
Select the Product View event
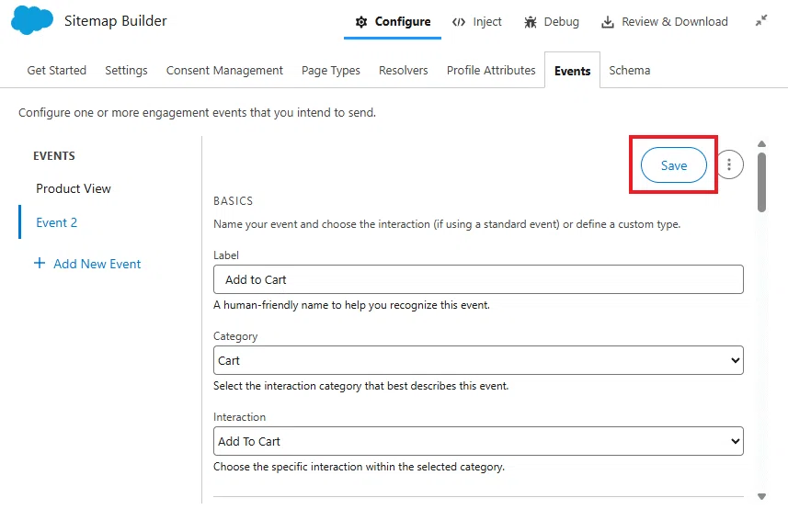click(x=74, y=189)
